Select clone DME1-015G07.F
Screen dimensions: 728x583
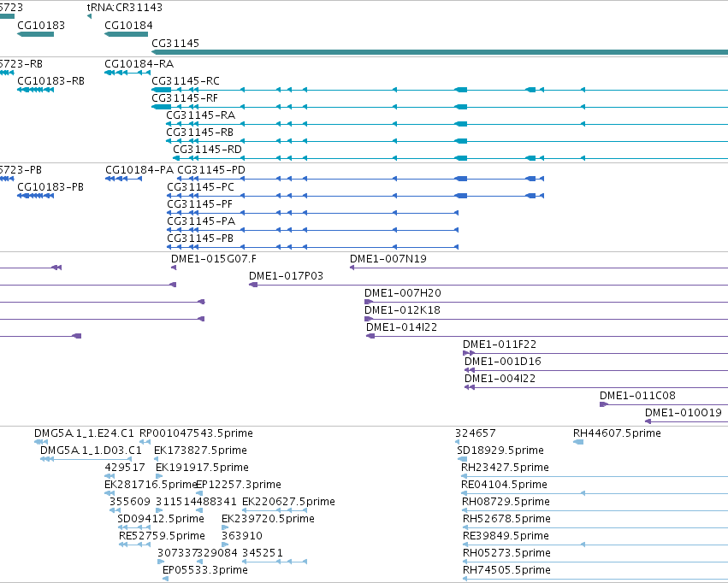214,259
